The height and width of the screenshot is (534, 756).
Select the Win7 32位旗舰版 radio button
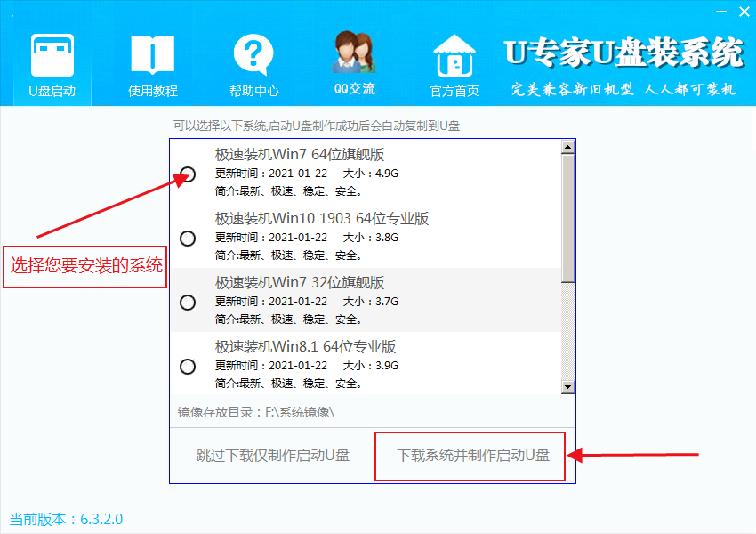pos(188,303)
